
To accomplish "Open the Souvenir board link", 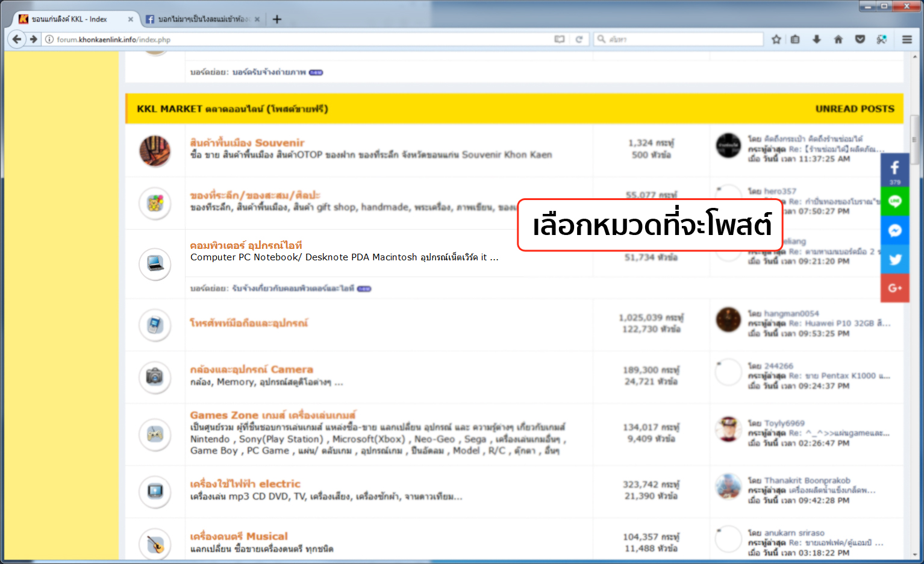I will (247, 143).
